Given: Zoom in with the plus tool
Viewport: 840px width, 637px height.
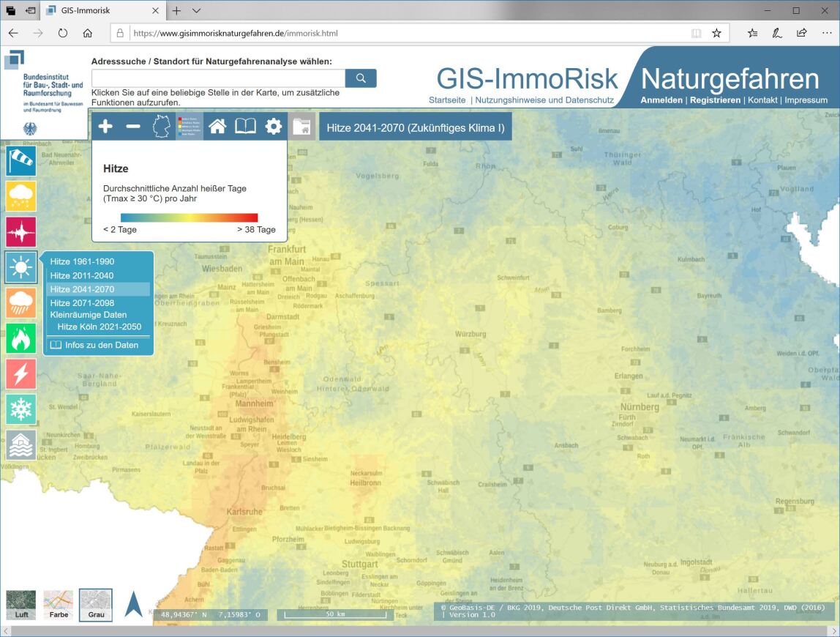Looking at the screenshot, I should (105, 127).
